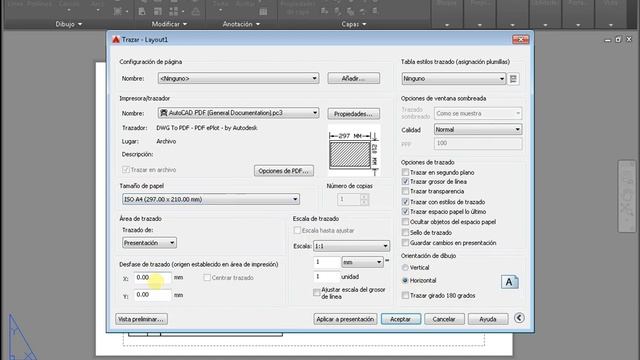Screen dimensions: 640x360
Task: Click Aplicar a presentación button
Action: [x=345, y=319]
